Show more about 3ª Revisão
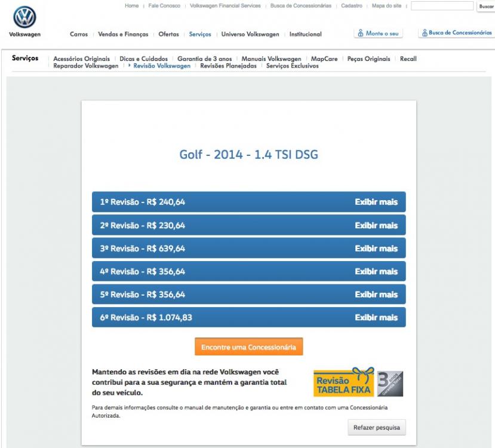 tap(377, 247)
